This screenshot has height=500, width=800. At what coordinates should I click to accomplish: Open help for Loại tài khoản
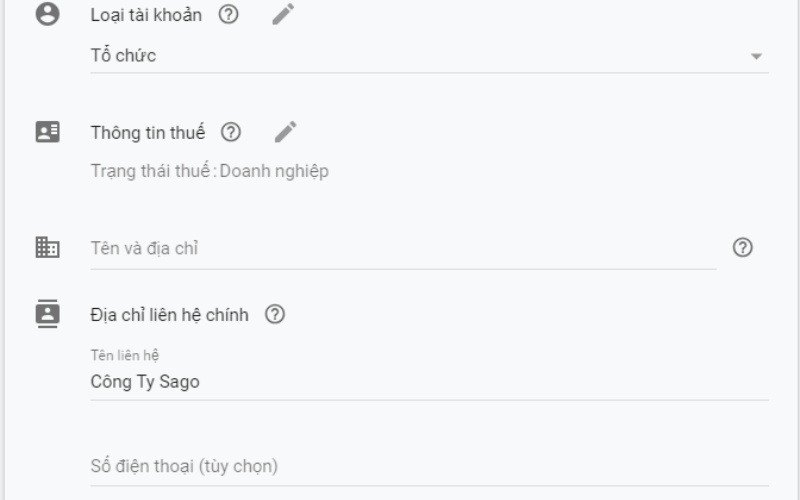[228, 15]
